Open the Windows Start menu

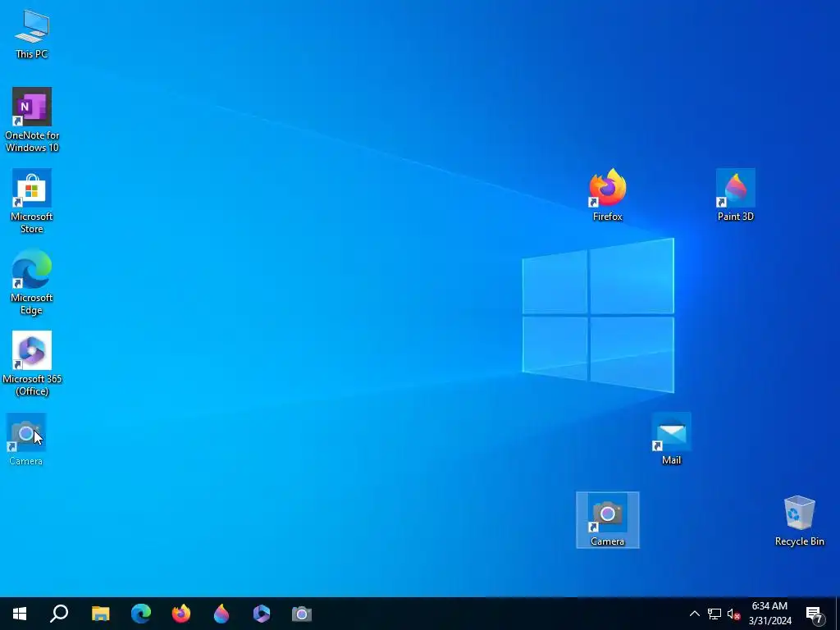(x=20, y=614)
